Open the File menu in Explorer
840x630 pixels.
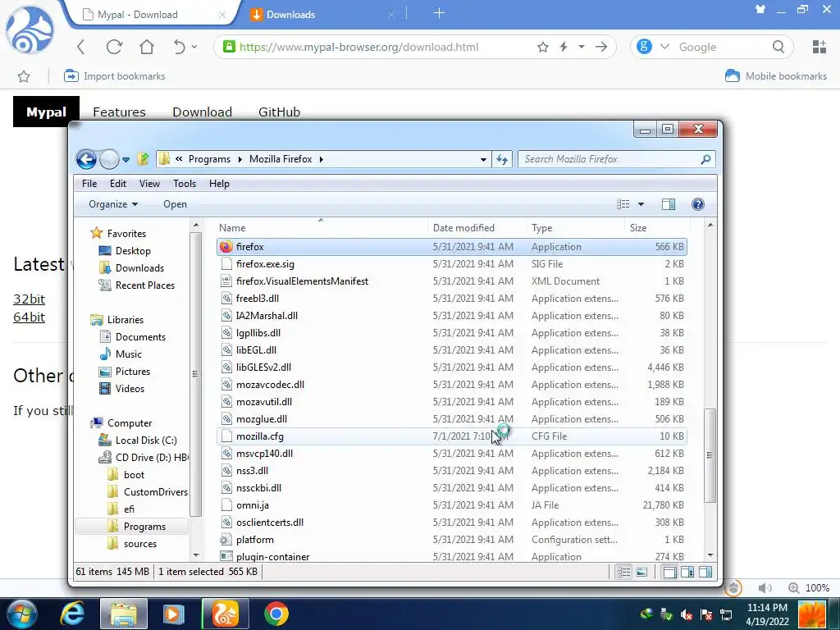pos(89,184)
